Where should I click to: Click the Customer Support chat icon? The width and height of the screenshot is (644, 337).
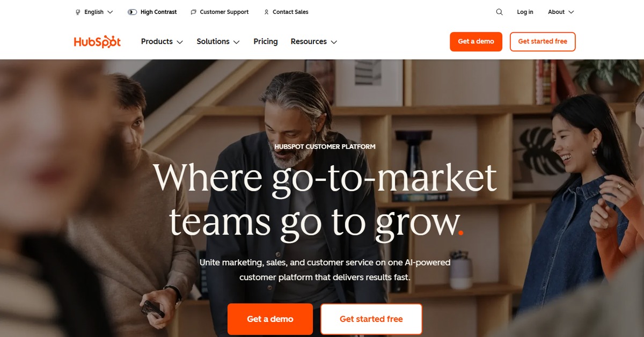(193, 12)
